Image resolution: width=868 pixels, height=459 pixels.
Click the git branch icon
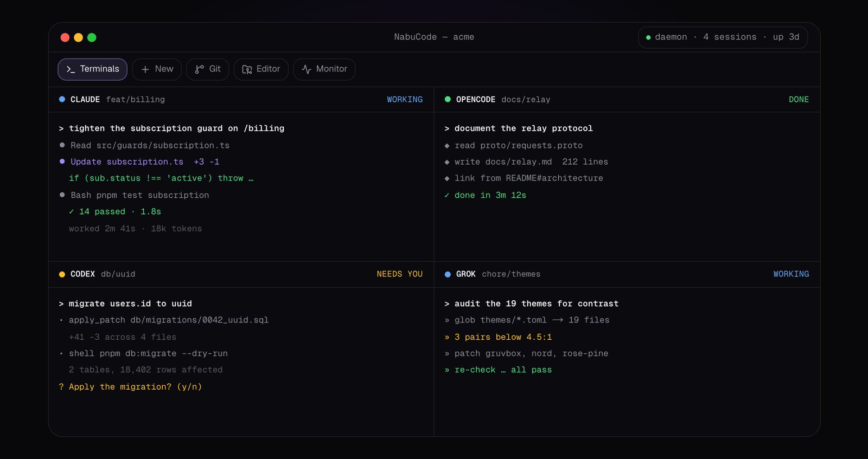200,69
